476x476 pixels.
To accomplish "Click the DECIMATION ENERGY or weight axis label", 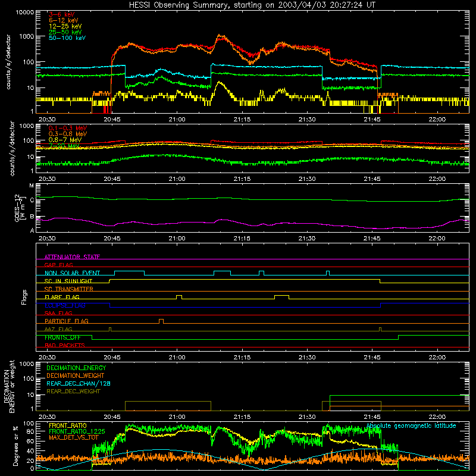I will click(x=9, y=386).
